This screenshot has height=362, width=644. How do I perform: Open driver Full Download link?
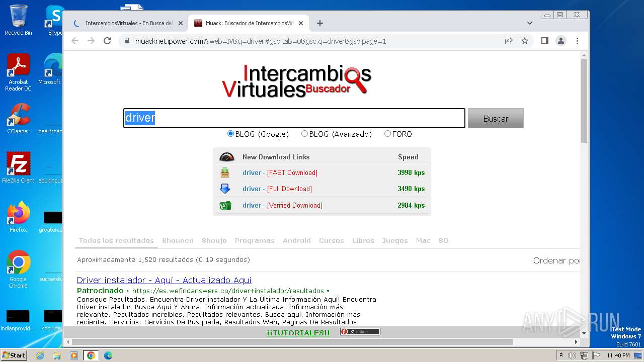click(x=277, y=189)
